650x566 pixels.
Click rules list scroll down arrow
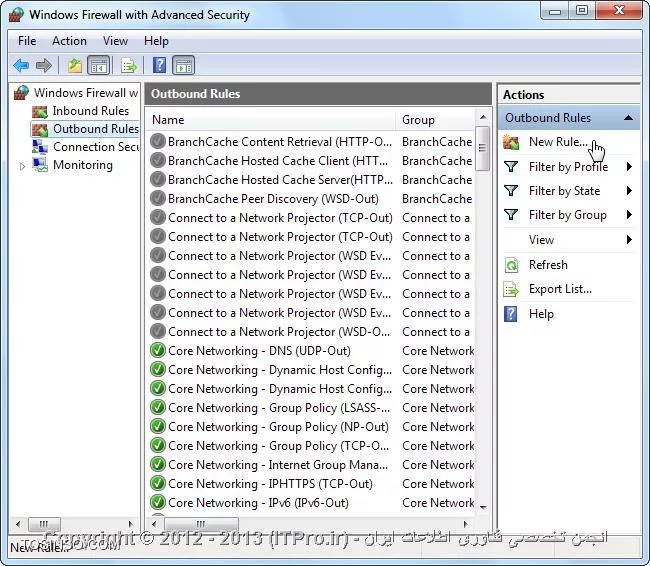483,507
